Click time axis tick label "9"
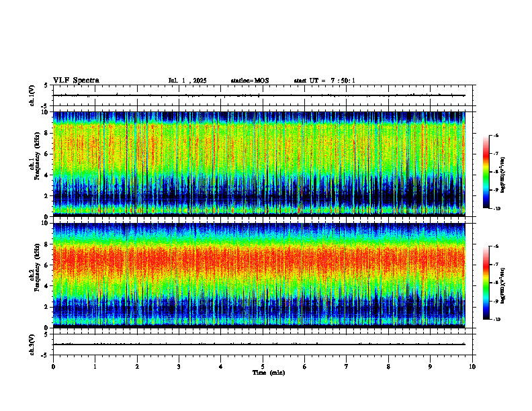Image resolution: width=532 pixels, height=411 pixels. pos(430,367)
